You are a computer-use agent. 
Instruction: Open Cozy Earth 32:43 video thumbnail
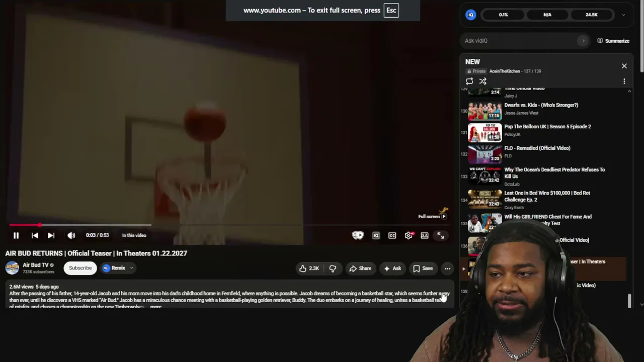485,199
